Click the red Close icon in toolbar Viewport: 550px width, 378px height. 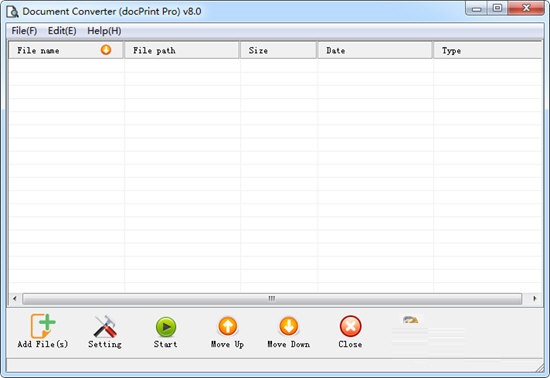tap(350, 326)
